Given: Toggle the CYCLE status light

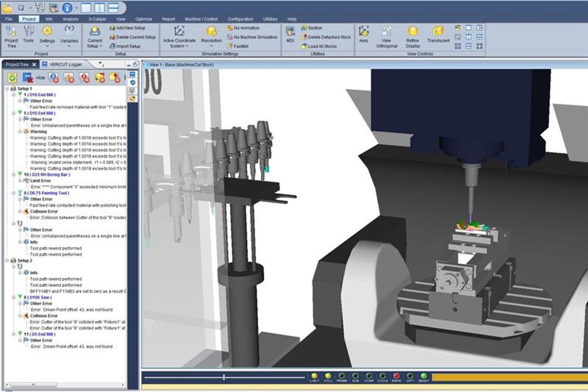Looking at the screenshot, I should click(383, 376).
